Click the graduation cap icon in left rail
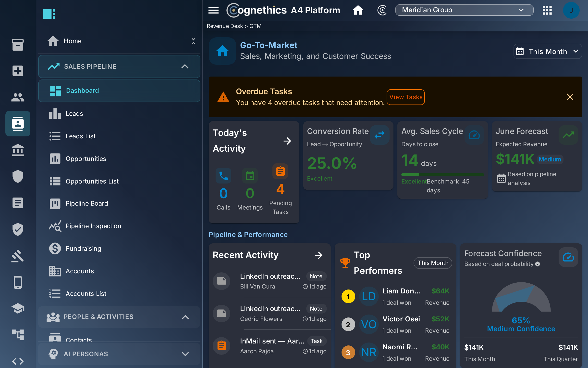The width and height of the screenshot is (588, 368). 18,308
